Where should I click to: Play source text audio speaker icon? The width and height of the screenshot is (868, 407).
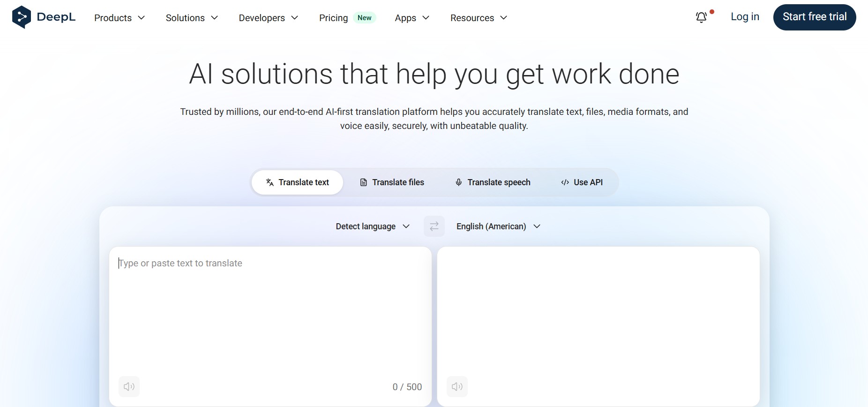[x=129, y=386]
